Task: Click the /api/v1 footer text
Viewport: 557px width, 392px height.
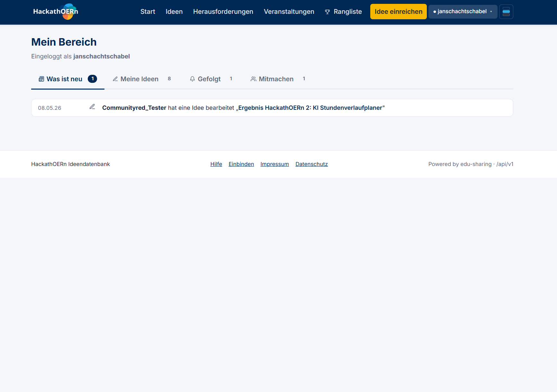Action: pyautogui.click(x=505, y=164)
